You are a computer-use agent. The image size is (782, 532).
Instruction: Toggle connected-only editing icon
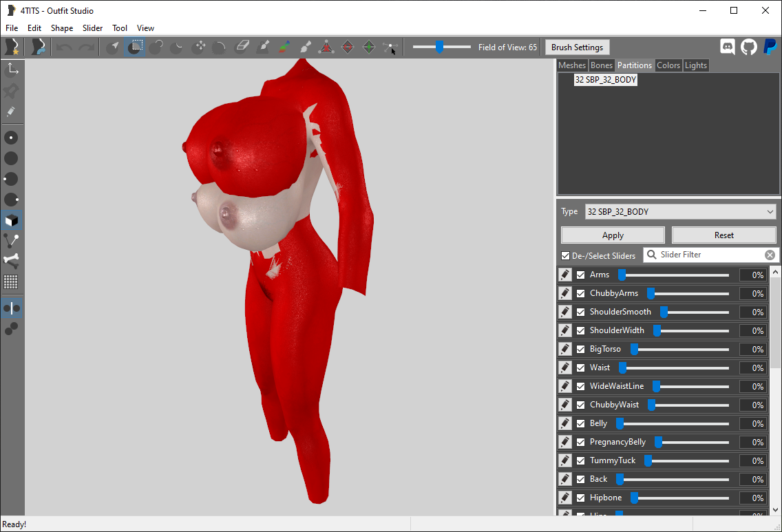[12, 328]
